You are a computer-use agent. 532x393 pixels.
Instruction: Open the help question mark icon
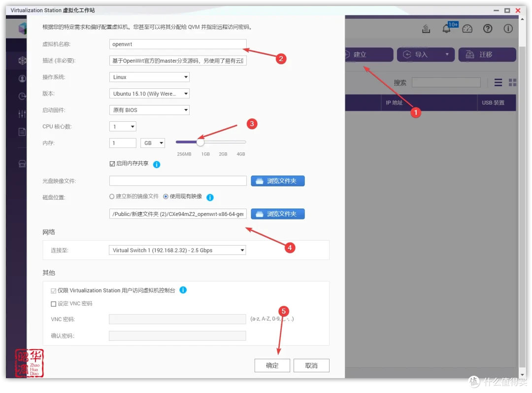(488, 29)
